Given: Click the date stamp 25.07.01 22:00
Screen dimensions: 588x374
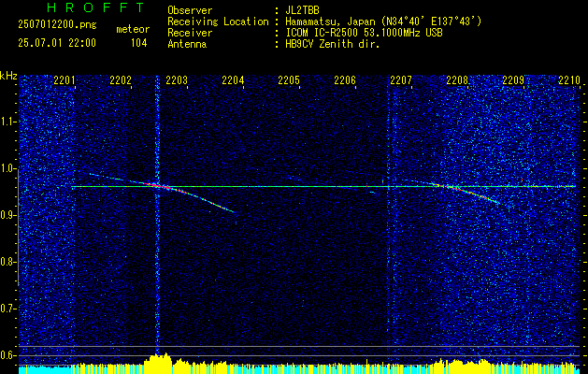Looking at the screenshot, I should click(x=57, y=43).
